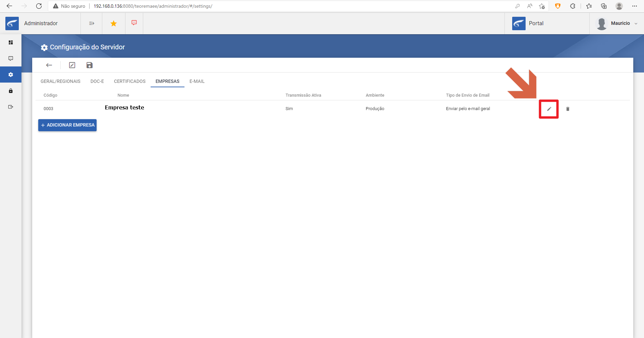Switch to the E-MAIL tab

click(x=197, y=81)
